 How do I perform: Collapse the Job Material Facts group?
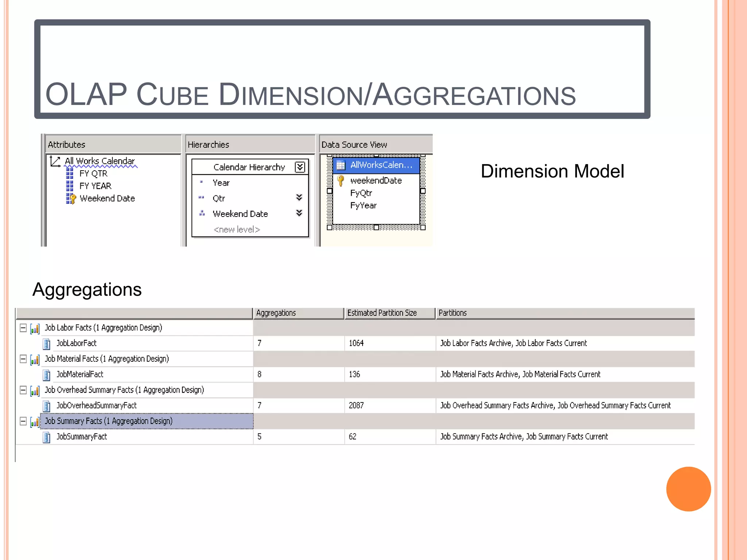pyautogui.click(x=23, y=359)
